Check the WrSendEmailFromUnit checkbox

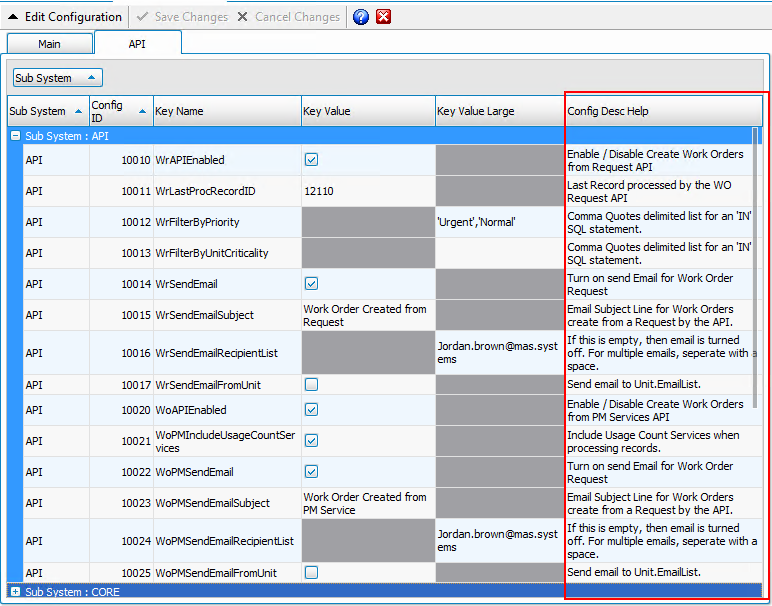click(x=311, y=384)
